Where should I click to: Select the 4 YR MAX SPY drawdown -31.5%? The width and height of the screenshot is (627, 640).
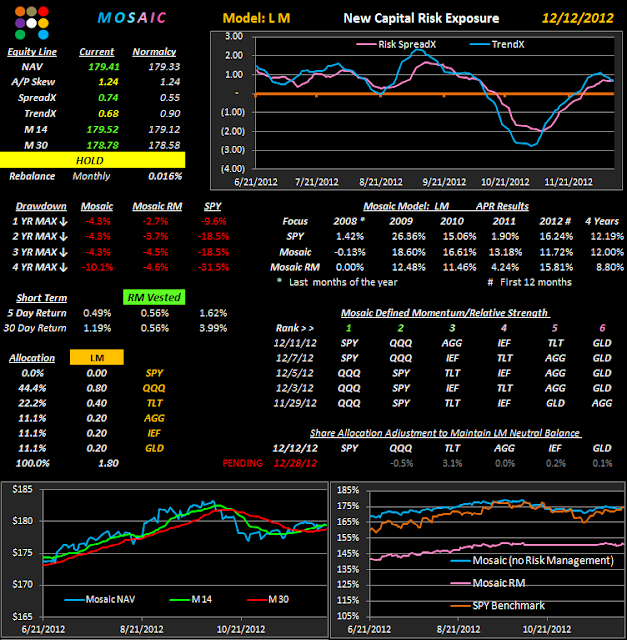(213, 268)
